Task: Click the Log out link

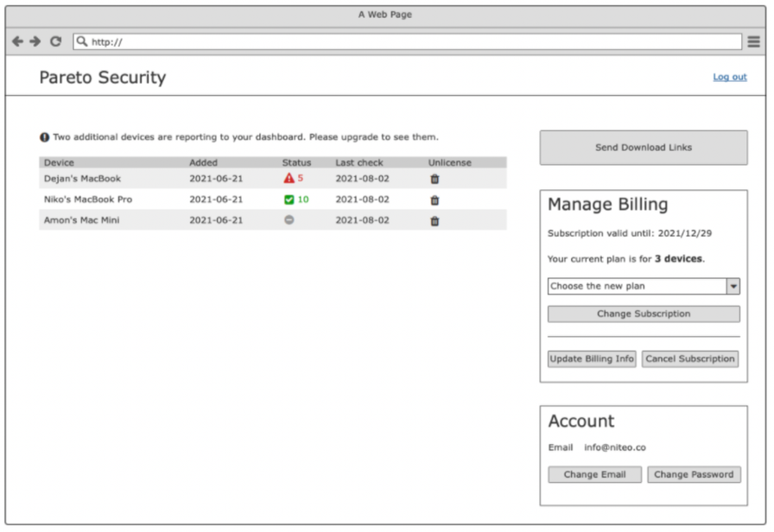Action: pos(730,77)
